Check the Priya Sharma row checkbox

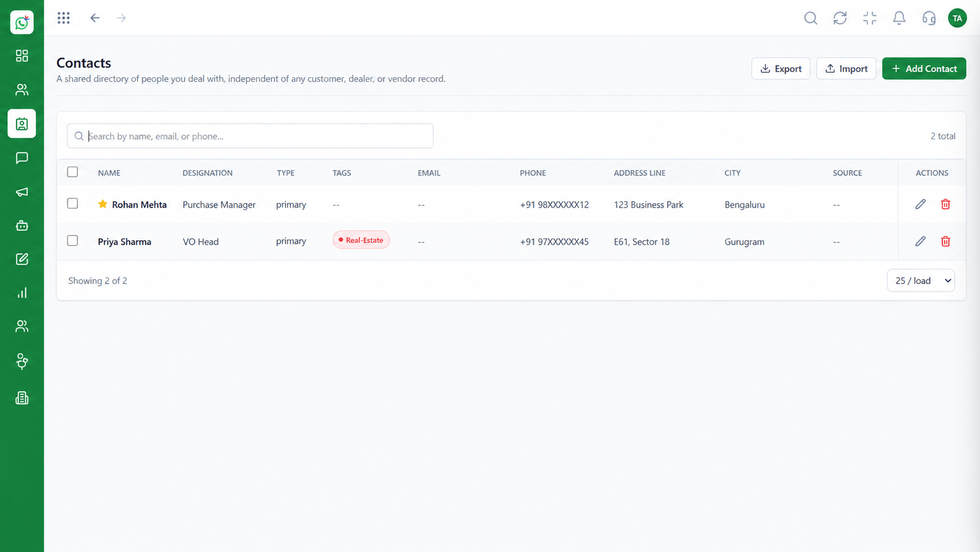tap(73, 241)
